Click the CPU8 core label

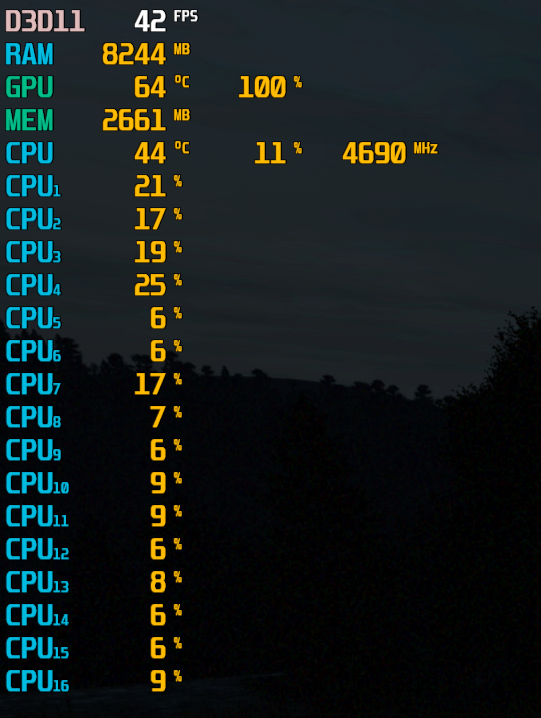pyautogui.click(x=33, y=417)
